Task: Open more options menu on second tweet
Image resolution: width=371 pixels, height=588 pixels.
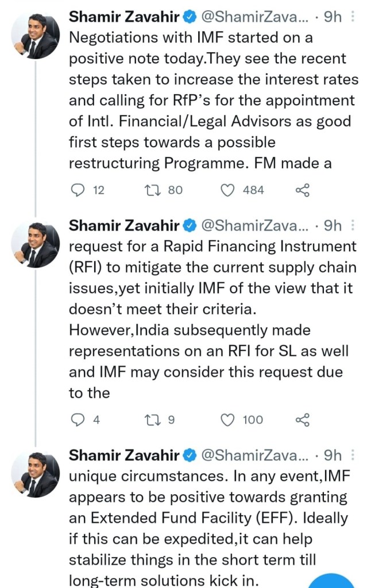Action: click(x=353, y=225)
